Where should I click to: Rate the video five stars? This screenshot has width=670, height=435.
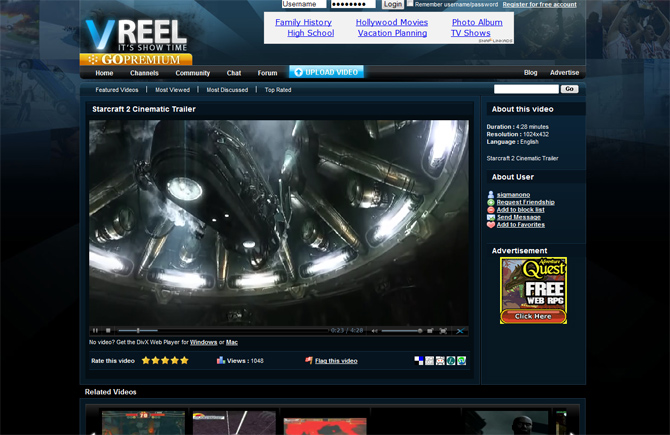(x=184, y=360)
